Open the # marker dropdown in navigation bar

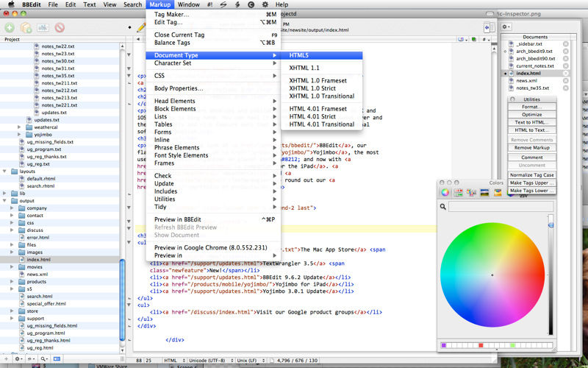[x=486, y=39]
